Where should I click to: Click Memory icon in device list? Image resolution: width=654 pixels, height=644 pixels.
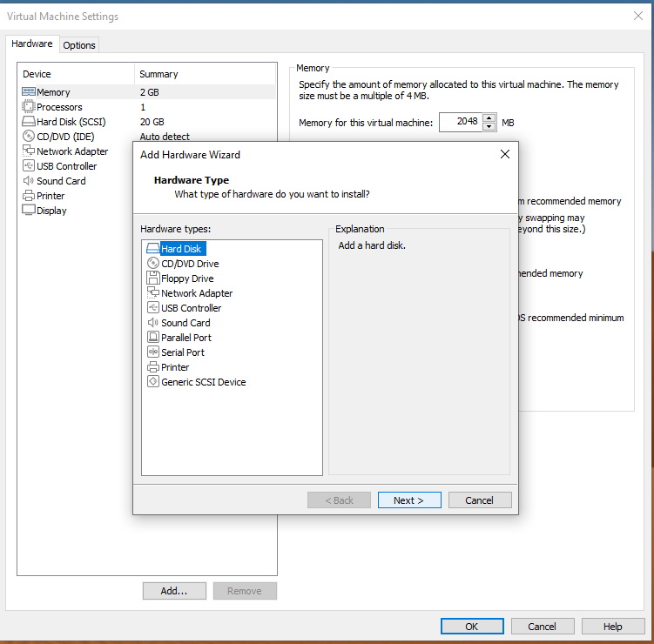pyautogui.click(x=29, y=91)
